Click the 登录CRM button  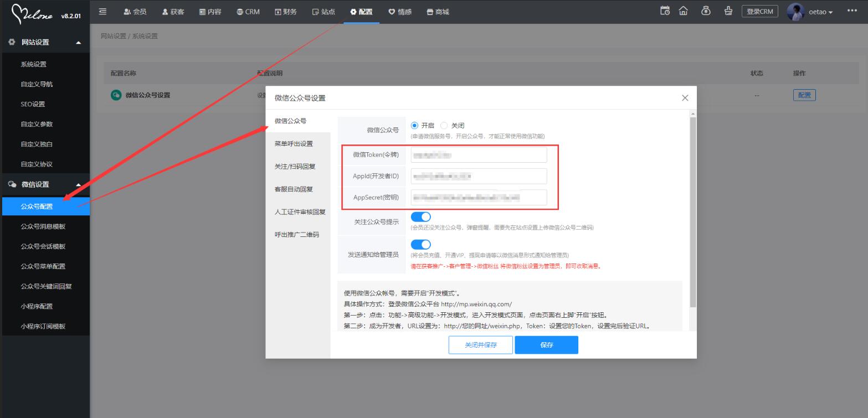coord(759,12)
